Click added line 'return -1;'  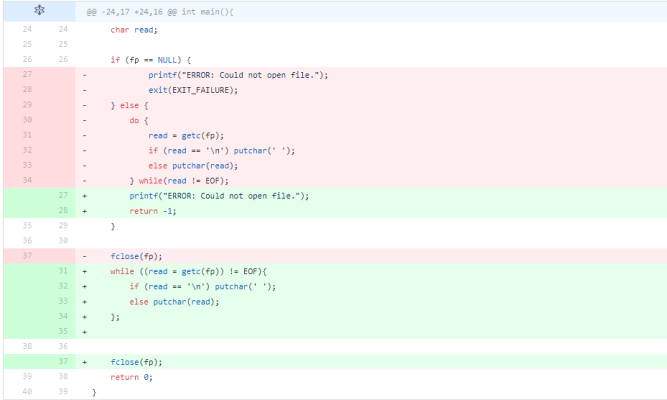tap(153, 211)
